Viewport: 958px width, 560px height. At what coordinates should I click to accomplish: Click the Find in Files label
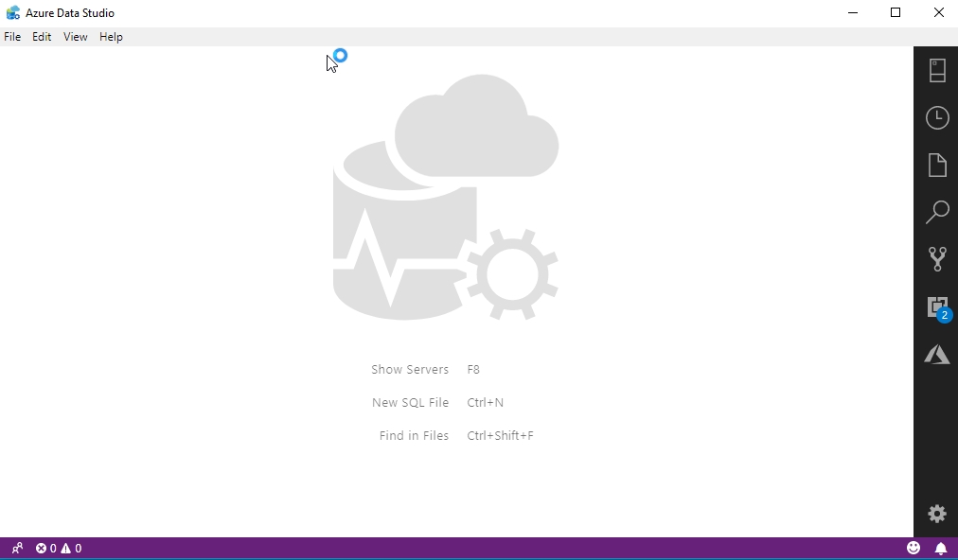coord(414,435)
